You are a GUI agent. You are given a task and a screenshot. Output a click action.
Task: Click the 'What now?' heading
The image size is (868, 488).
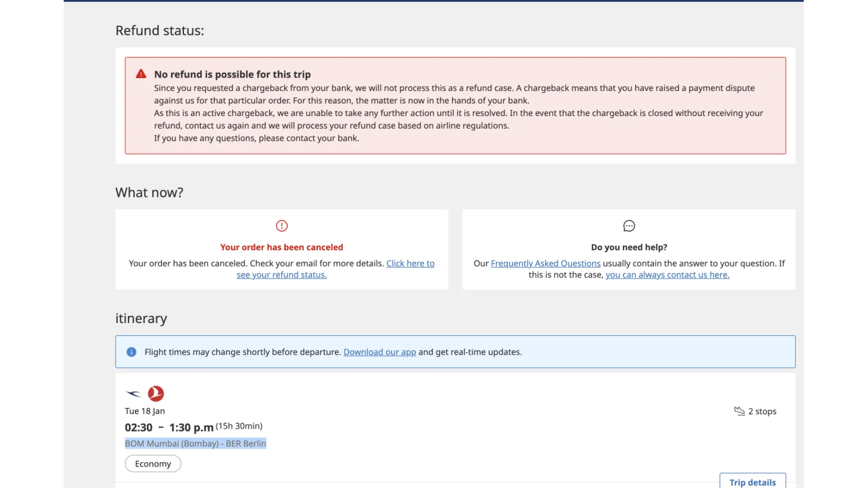[x=149, y=192]
